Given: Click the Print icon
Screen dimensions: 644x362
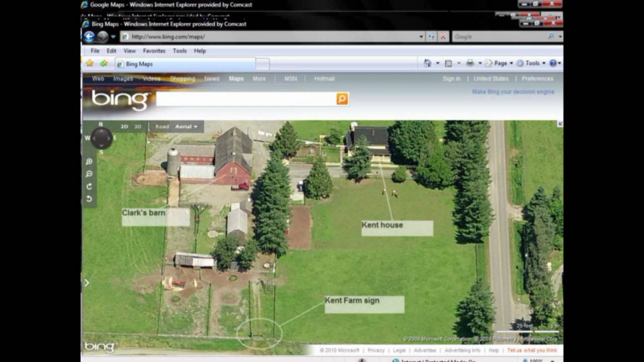Looking at the screenshot, I should pos(470,63).
